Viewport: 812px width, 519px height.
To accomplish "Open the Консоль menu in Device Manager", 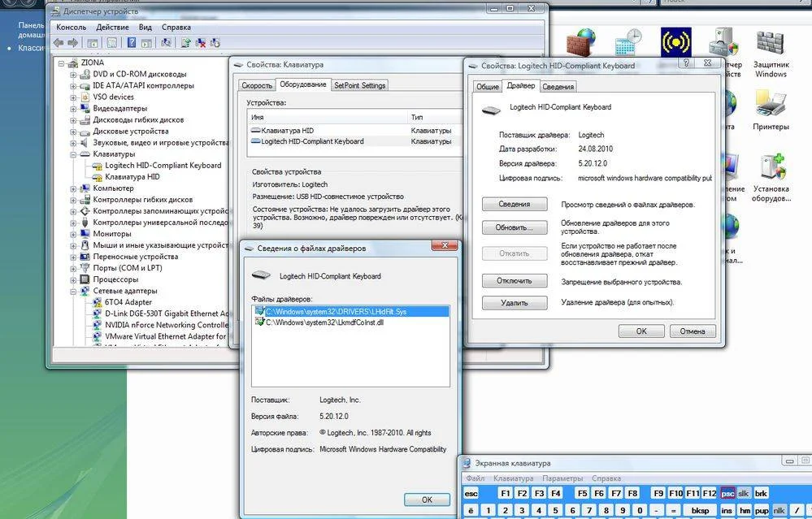I will pyautogui.click(x=71, y=27).
